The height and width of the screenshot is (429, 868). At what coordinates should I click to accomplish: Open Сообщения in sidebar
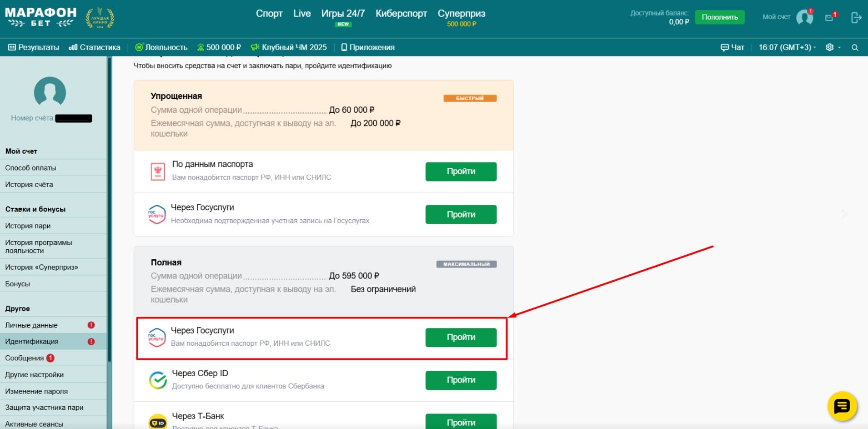click(53, 358)
